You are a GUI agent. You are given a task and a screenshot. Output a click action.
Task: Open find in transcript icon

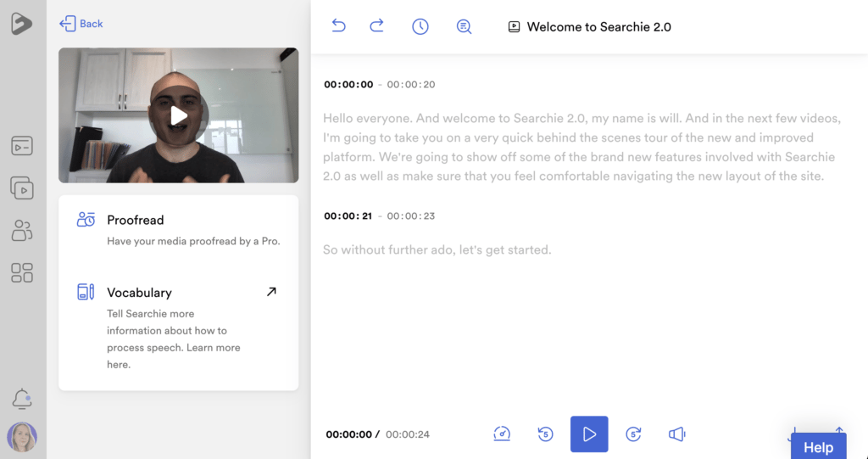(464, 26)
